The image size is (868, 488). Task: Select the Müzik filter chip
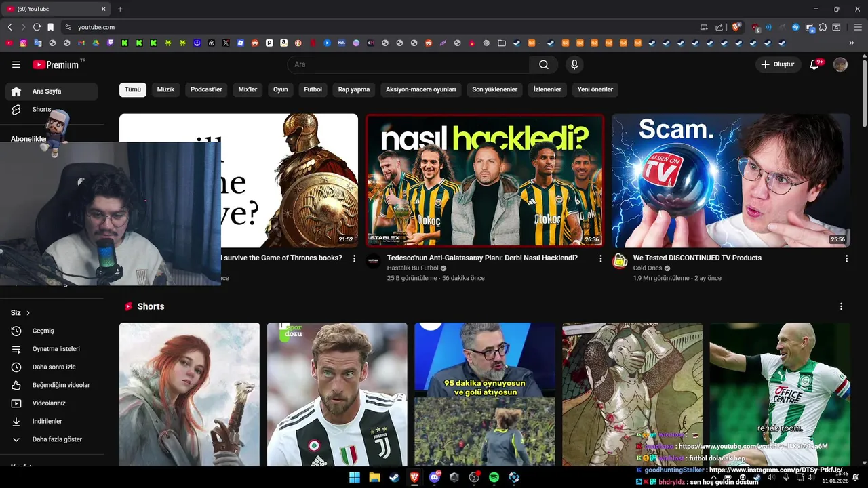point(165,89)
